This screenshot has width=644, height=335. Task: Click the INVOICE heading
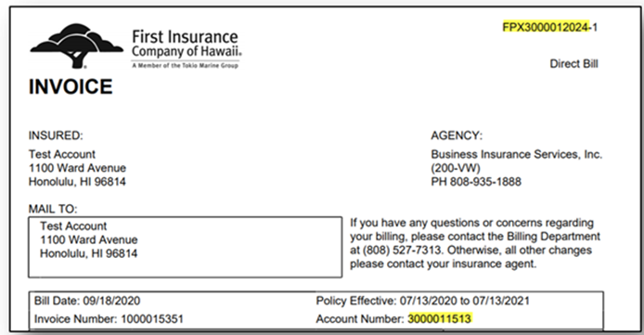point(71,86)
